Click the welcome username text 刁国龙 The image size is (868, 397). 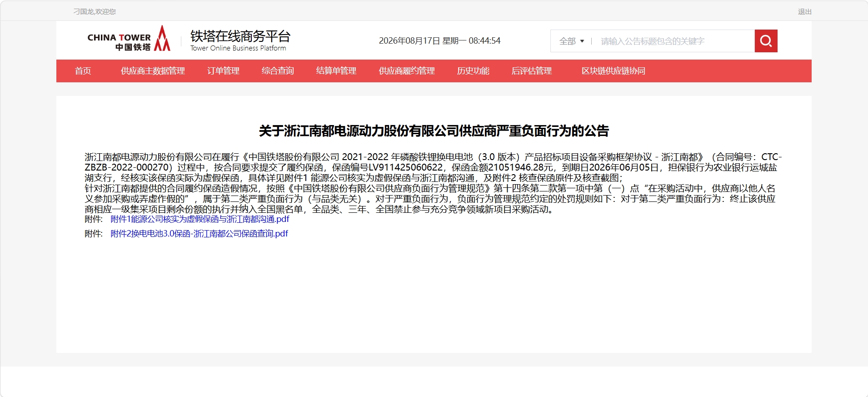pos(95,11)
